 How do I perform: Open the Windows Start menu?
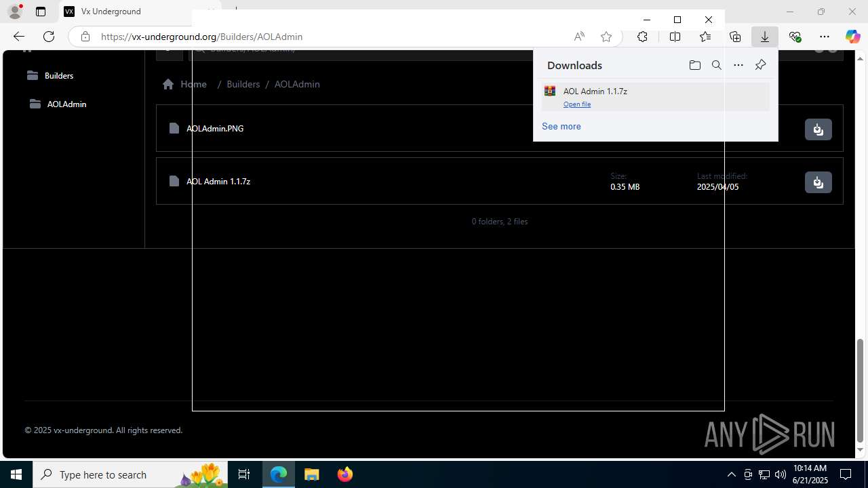pos(16,474)
